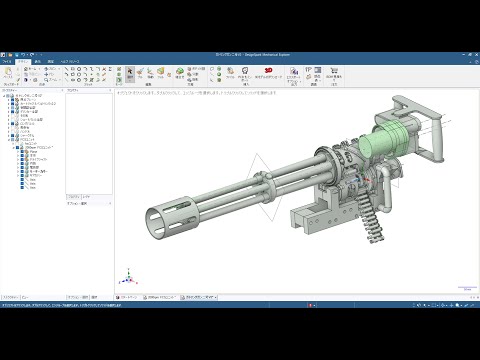
Task: Switch to Section mode icon
Action: tap(119, 74)
